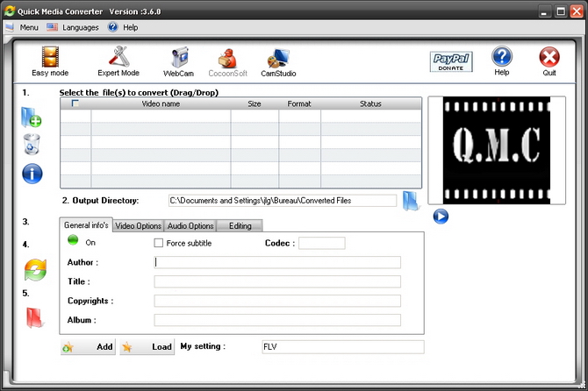Select the General info's tab
The width and height of the screenshot is (588, 391).
(x=86, y=225)
